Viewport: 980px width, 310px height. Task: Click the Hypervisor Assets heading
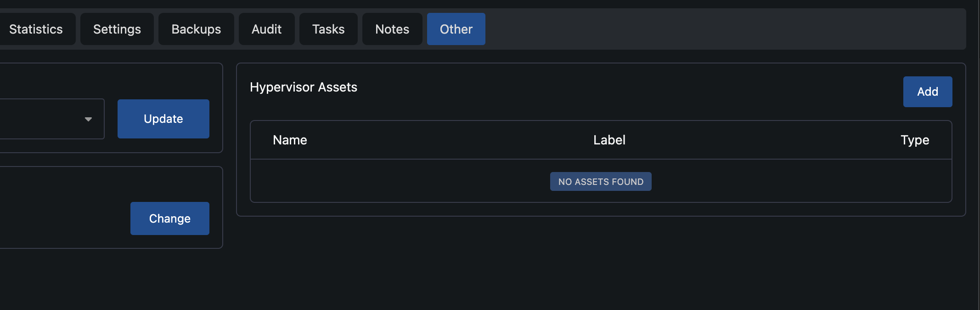click(304, 87)
